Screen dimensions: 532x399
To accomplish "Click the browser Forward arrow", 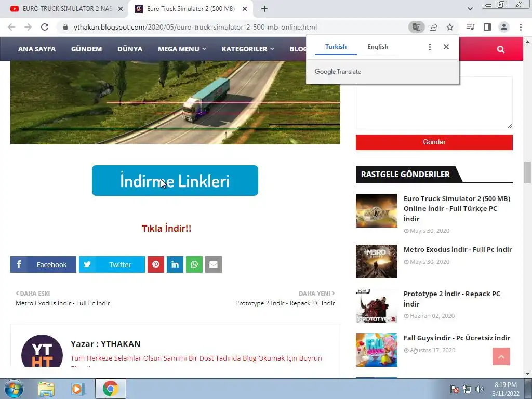I will tap(28, 27).
